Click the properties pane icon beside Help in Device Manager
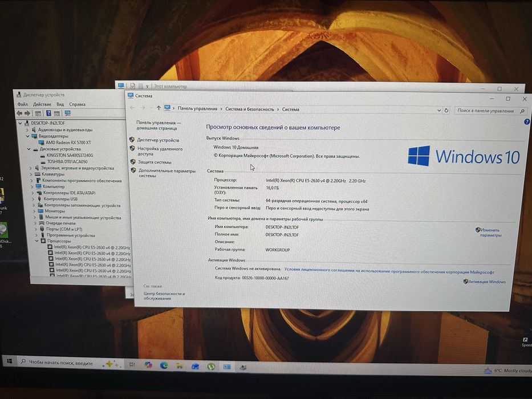The height and width of the screenshot is (399, 532). point(57,113)
